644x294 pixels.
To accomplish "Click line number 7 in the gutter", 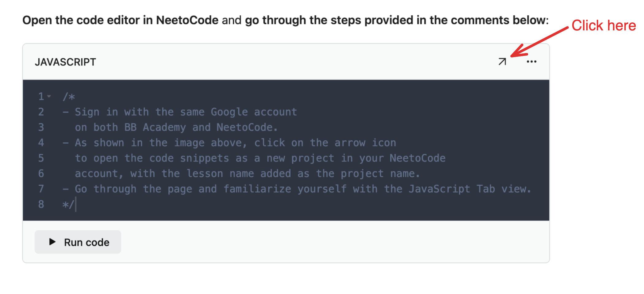I will pyautogui.click(x=41, y=189).
